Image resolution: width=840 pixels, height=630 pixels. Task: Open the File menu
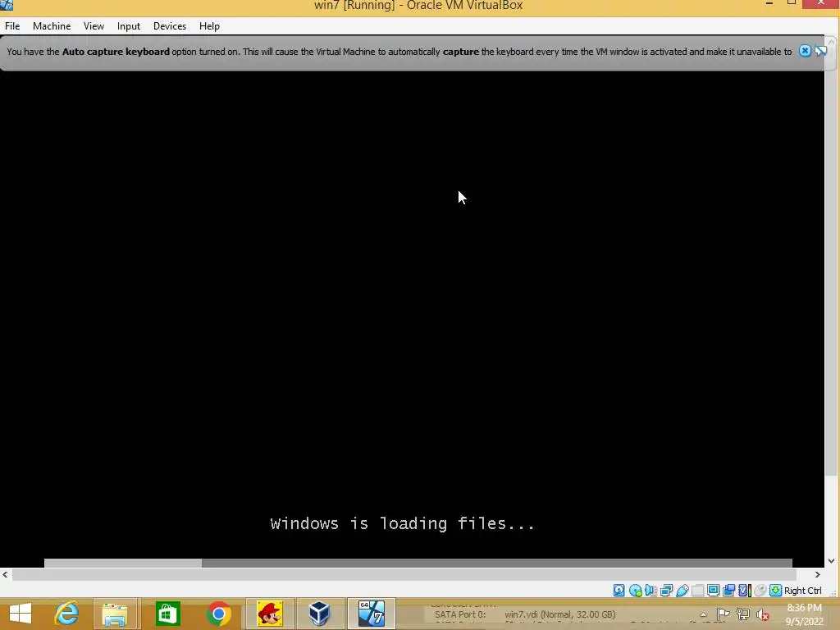click(x=12, y=25)
